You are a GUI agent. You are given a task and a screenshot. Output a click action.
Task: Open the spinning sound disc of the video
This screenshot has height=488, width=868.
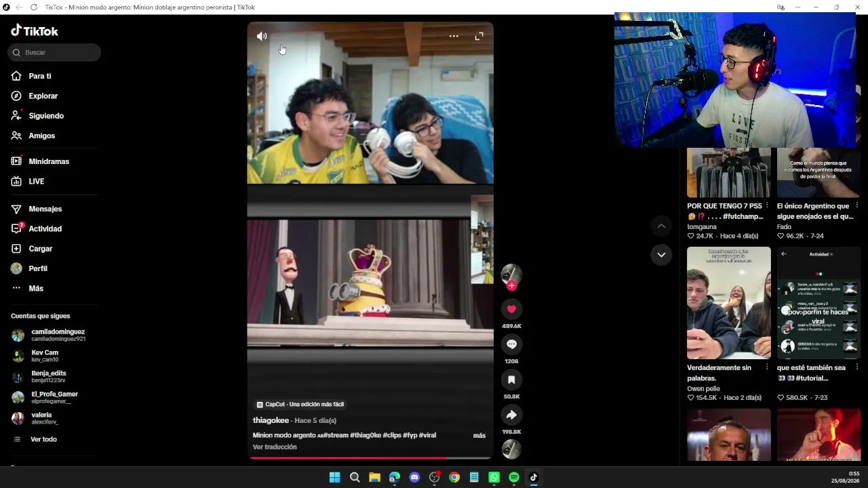tap(511, 449)
